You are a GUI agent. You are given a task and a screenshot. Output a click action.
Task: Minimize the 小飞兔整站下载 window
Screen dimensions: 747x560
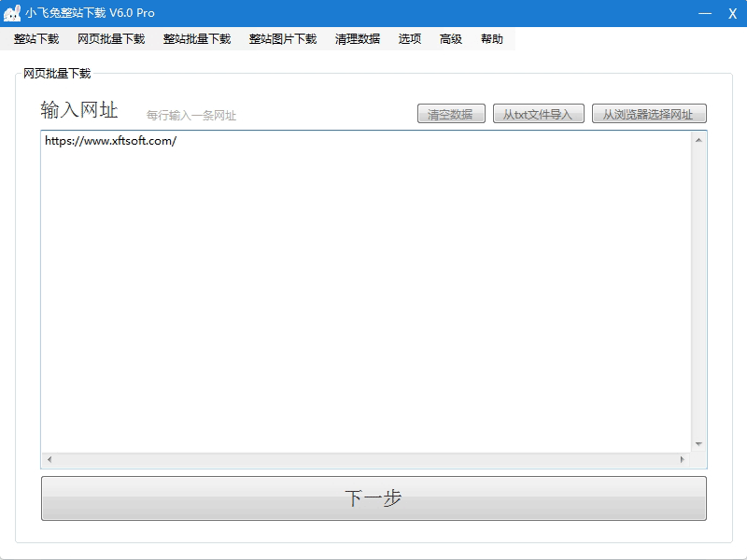[706, 13]
